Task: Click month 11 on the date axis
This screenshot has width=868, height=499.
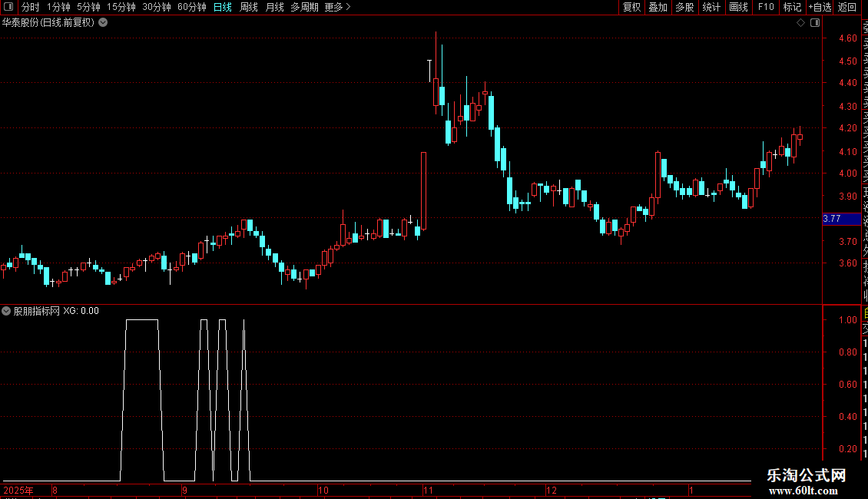Action: (428, 490)
